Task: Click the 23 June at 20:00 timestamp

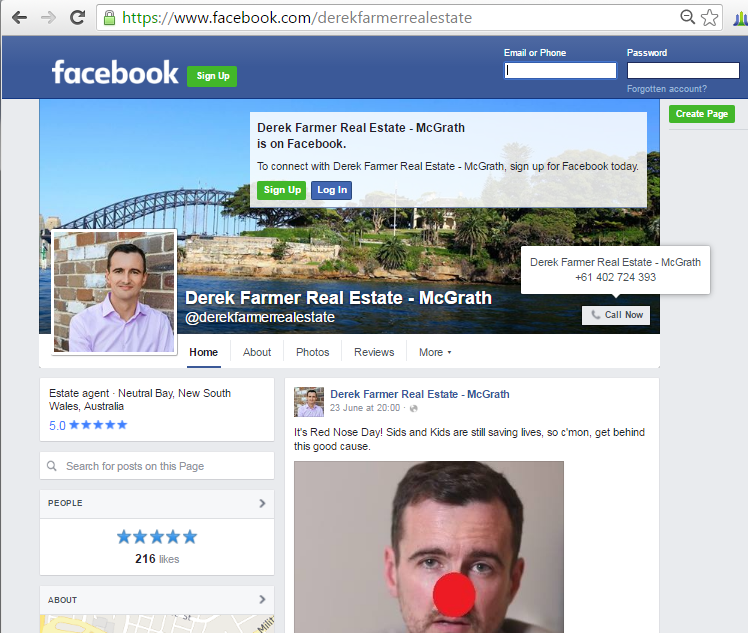Action: [365, 408]
